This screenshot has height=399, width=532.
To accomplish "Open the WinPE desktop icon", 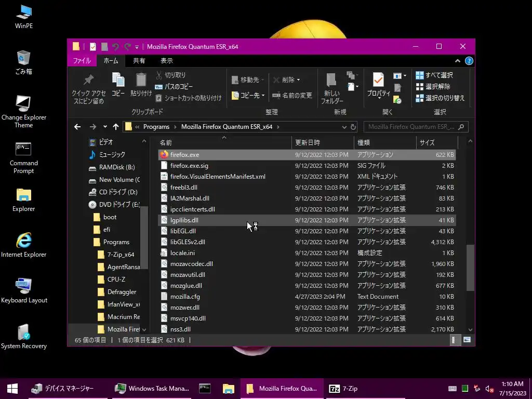I will coord(24,17).
